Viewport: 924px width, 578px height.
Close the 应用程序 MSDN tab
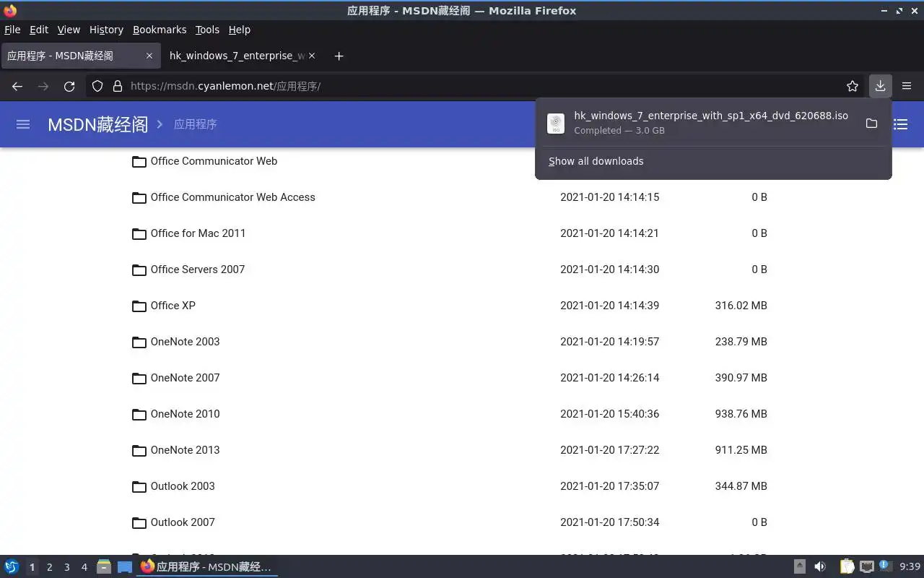(149, 56)
